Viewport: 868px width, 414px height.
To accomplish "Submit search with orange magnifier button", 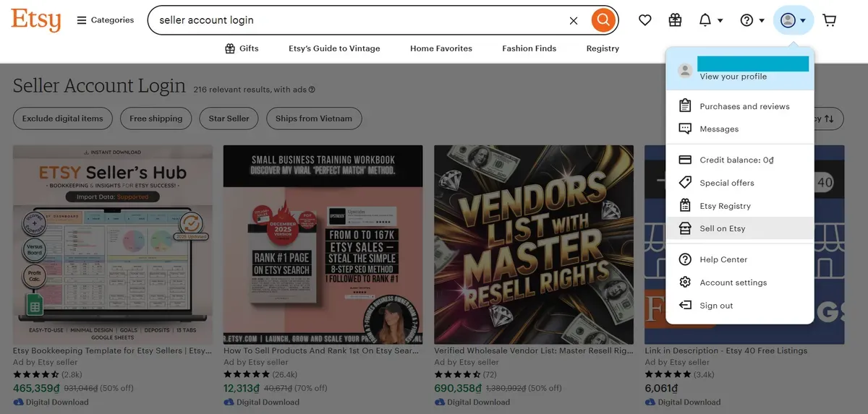I will click(x=603, y=20).
